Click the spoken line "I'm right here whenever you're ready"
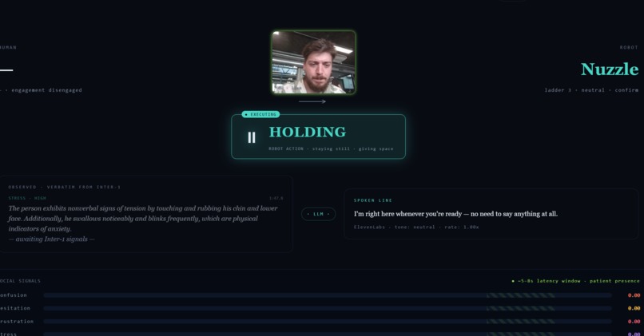Viewport: 644px width, 336px height. (455, 214)
